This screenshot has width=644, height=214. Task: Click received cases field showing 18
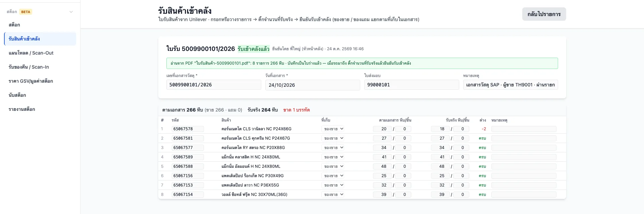point(440,129)
